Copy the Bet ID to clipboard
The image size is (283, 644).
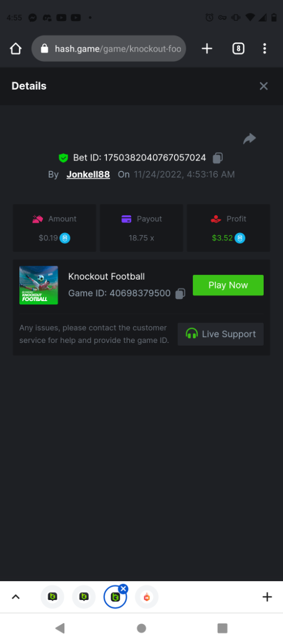[217, 158]
